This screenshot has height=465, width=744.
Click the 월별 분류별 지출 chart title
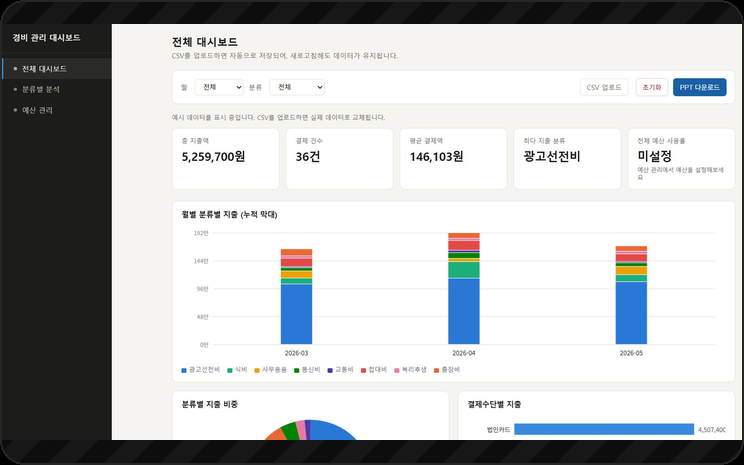pyautogui.click(x=230, y=214)
